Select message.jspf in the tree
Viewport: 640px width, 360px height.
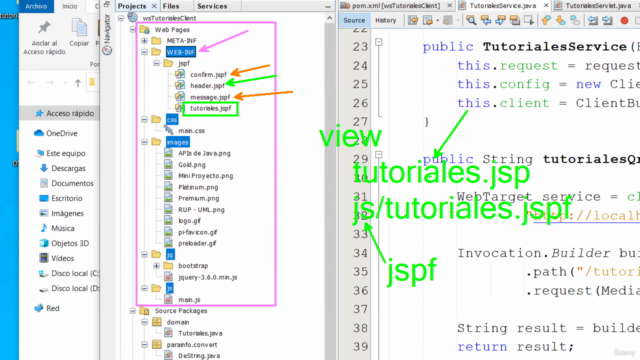click(210, 97)
